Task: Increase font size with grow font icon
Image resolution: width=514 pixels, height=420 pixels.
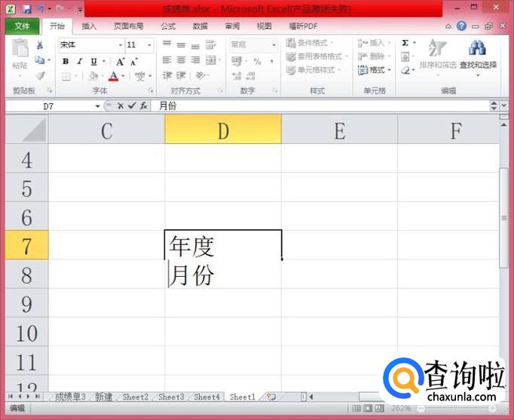Action: (x=120, y=61)
